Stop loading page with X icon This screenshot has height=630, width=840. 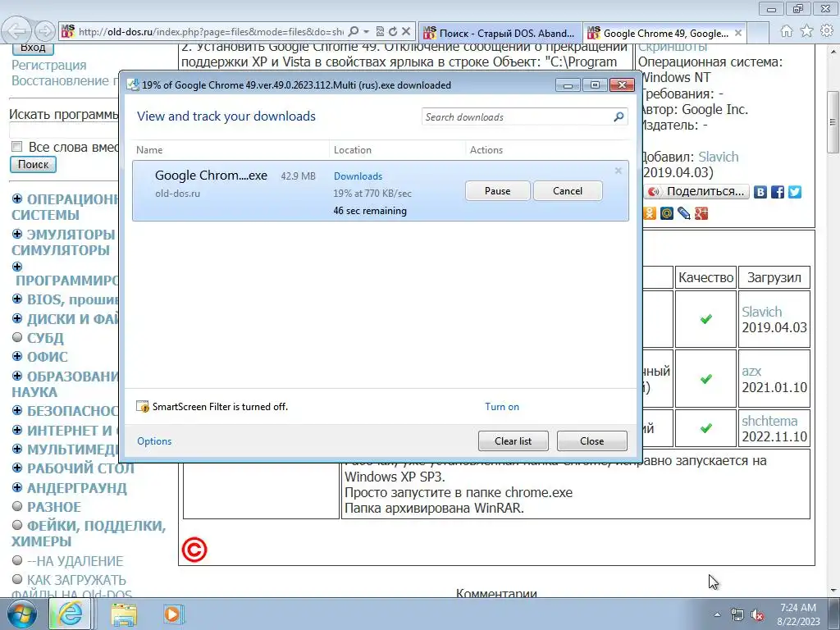tap(406, 32)
